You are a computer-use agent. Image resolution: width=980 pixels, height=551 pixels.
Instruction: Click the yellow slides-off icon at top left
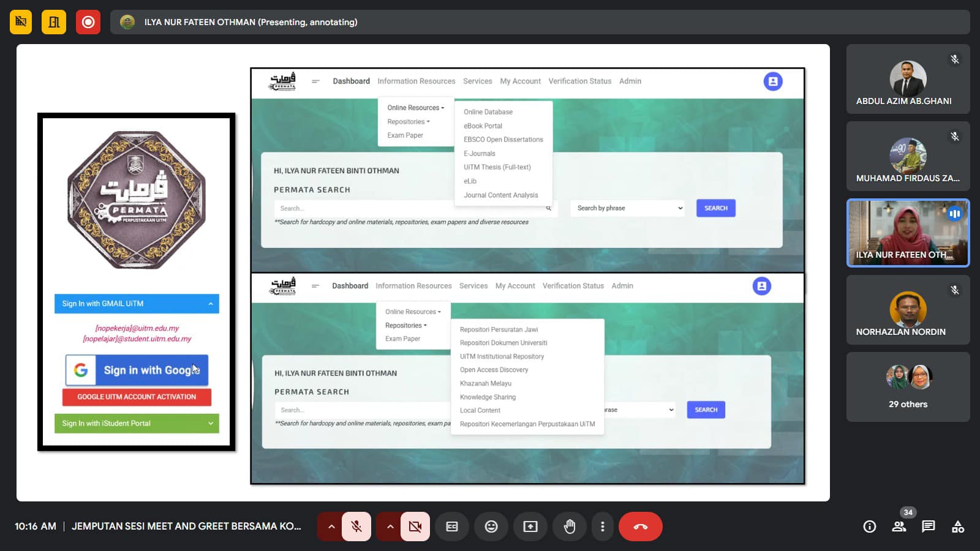click(21, 22)
